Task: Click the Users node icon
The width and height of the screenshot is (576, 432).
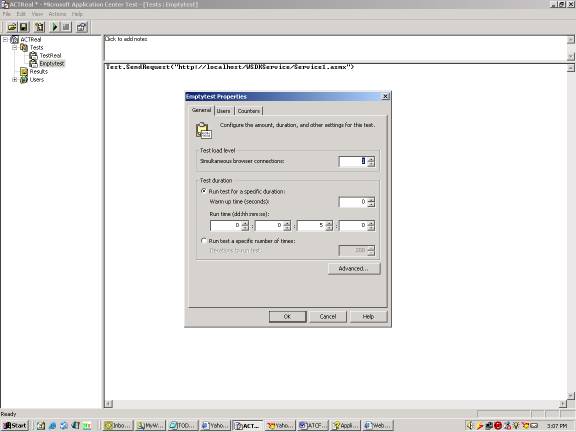Action: coord(24,79)
